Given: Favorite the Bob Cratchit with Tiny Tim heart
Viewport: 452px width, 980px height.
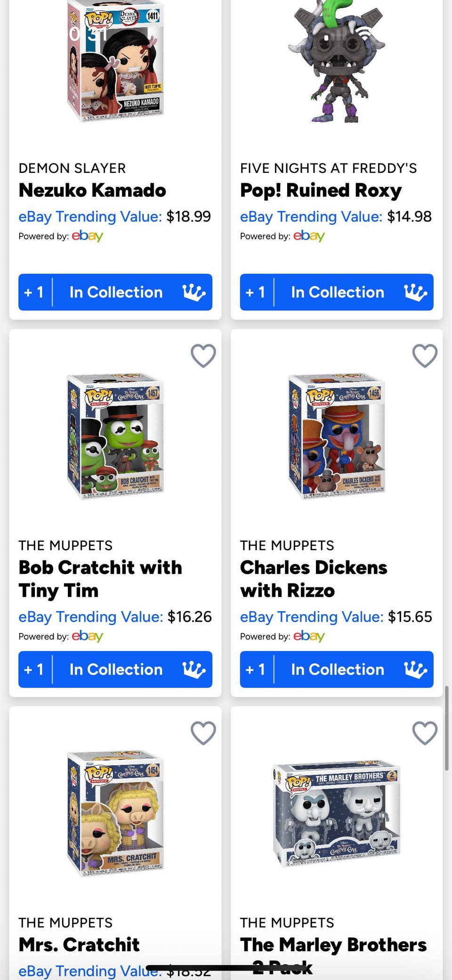Looking at the screenshot, I should point(203,356).
